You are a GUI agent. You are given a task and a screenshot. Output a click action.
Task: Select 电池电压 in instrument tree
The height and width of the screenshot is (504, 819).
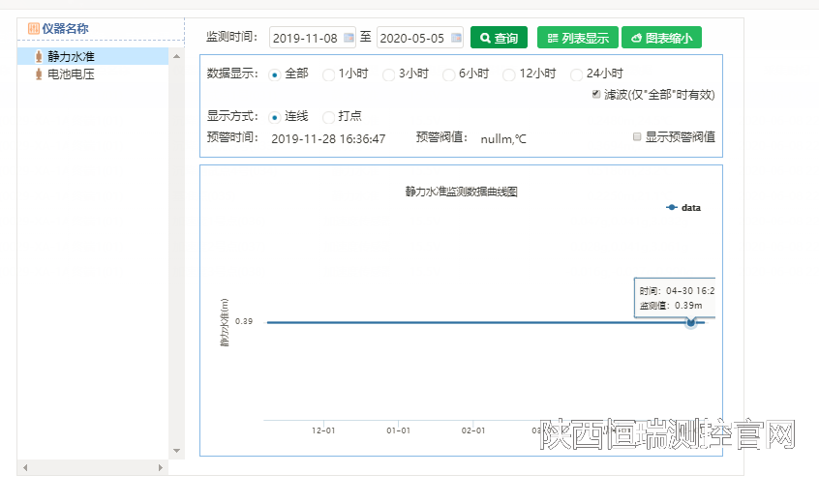coord(72,74)
